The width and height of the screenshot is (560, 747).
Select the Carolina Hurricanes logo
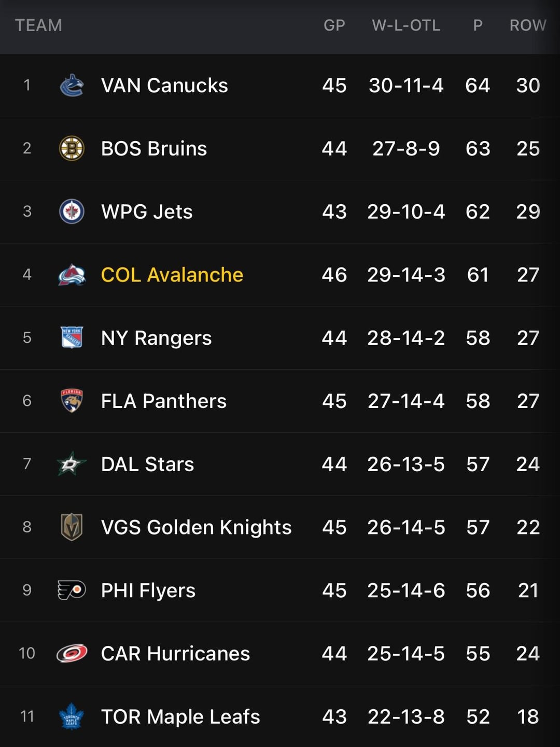[x=72, y=653]
